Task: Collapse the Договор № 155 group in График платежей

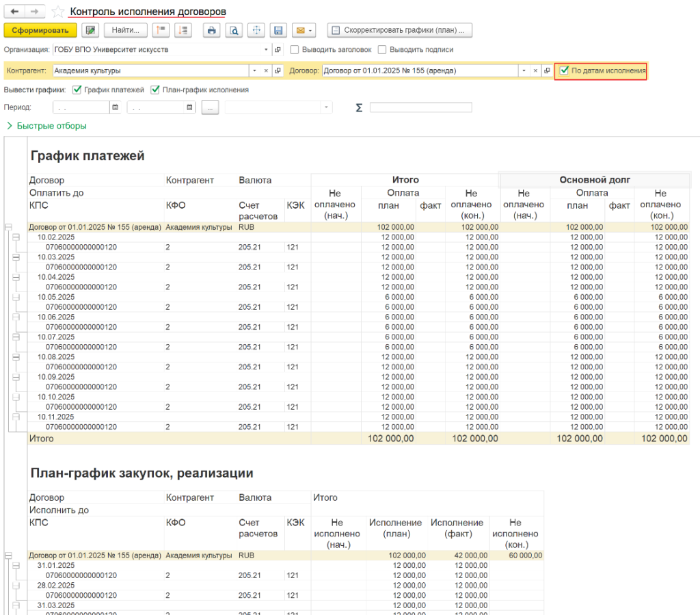Action: pos(8,227)
